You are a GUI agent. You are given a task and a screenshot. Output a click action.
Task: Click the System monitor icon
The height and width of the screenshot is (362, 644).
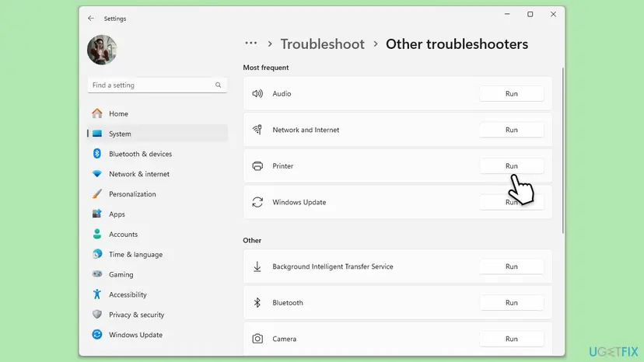(x=97, y=134)
